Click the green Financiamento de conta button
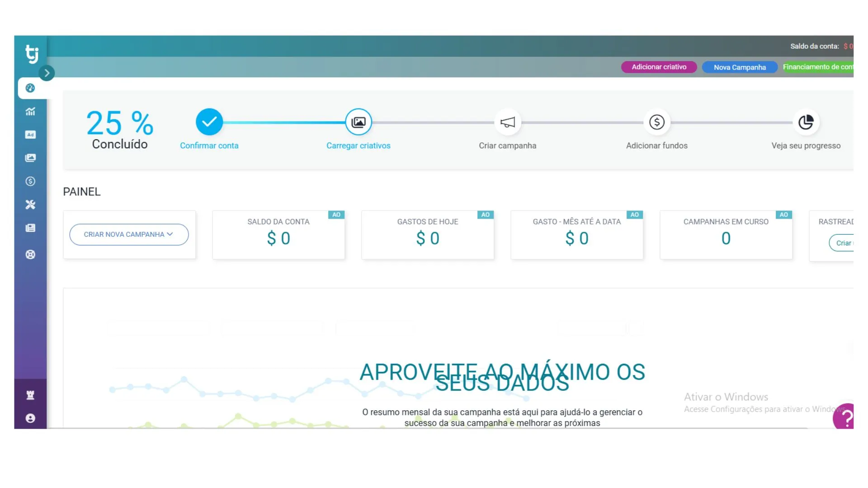The image size is (868, 488). (817, 67)
